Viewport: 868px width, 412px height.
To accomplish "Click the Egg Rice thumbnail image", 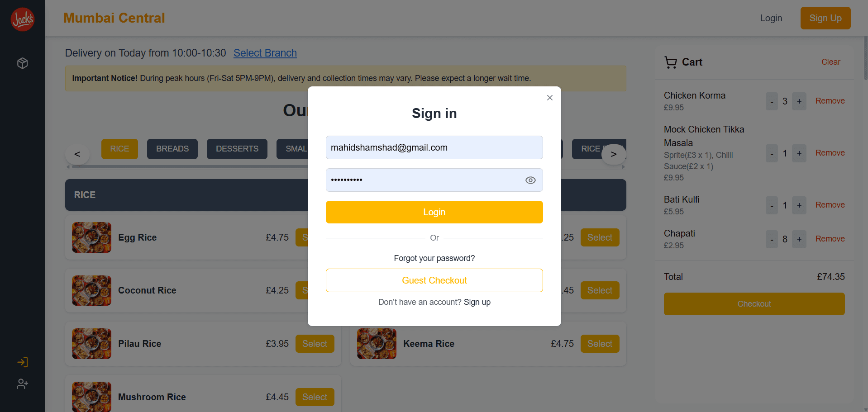I will pos(91,237).
